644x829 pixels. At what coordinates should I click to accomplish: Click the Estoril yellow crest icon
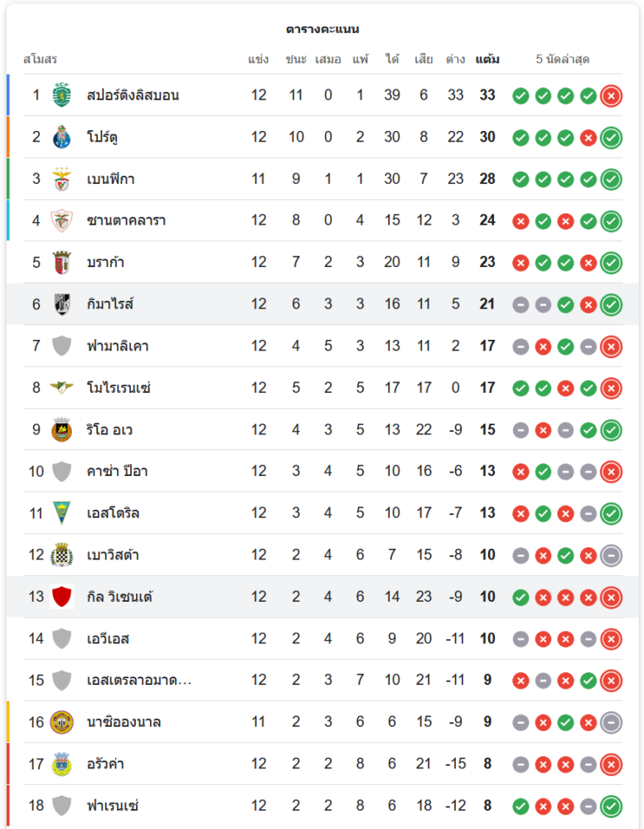click(x=62, y=513)
